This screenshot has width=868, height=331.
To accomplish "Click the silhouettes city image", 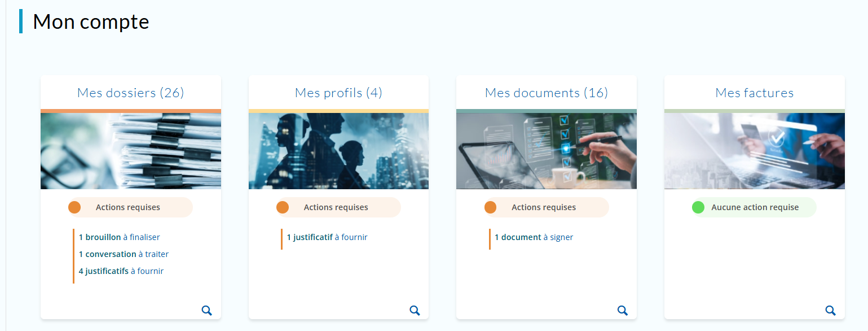I will (x=338, y=151).
